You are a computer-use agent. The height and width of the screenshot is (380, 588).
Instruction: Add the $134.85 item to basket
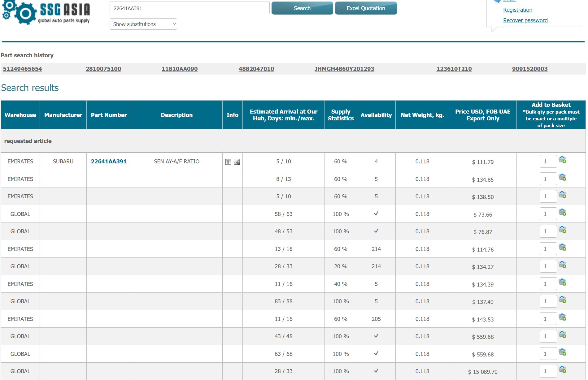tap(562, 178)
